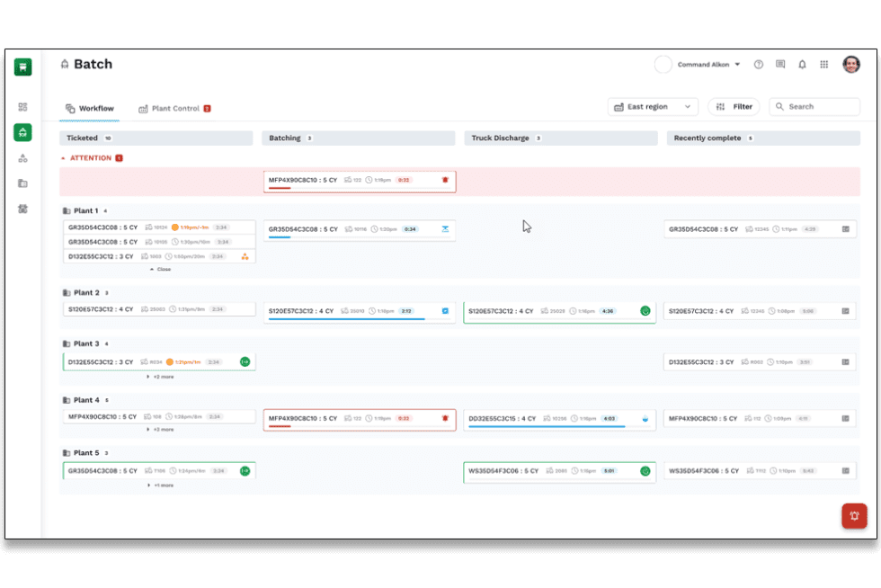The image size is (881, 588).
Task: Click the notifications bell icon
Action: point(802,65)
